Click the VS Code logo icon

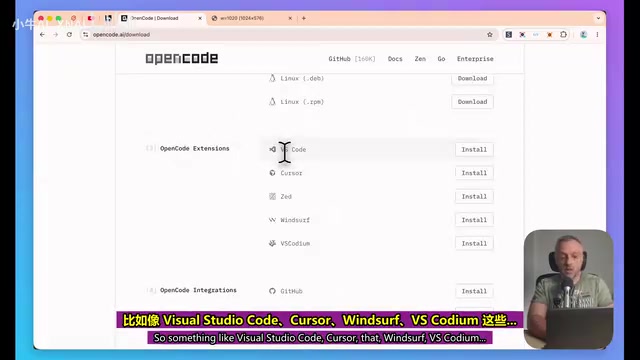tap(272, 149)
